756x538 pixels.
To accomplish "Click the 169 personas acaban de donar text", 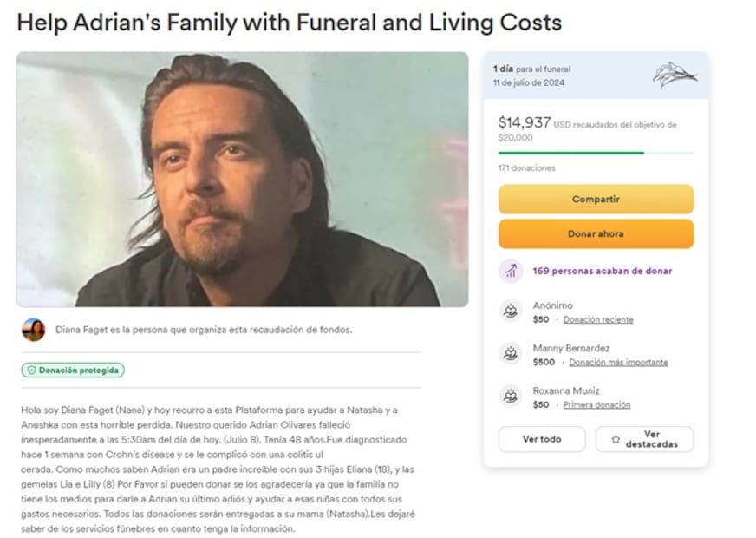I will click(x=602, y=271).
